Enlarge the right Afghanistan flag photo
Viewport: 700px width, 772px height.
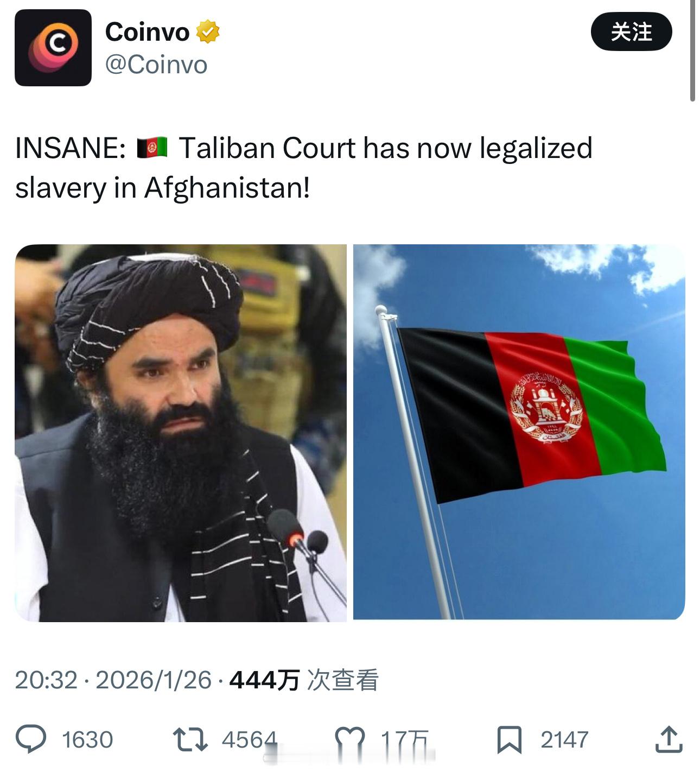(x=519, y=432)
